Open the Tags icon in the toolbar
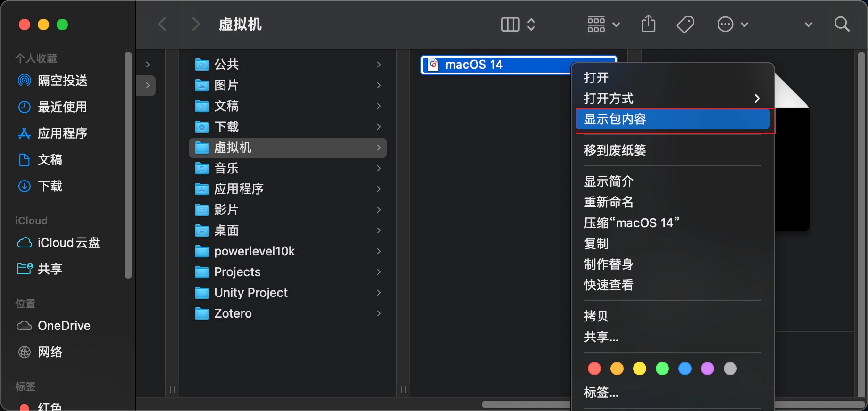The height and width of the screenshot is (411, 868). point(685,24)
